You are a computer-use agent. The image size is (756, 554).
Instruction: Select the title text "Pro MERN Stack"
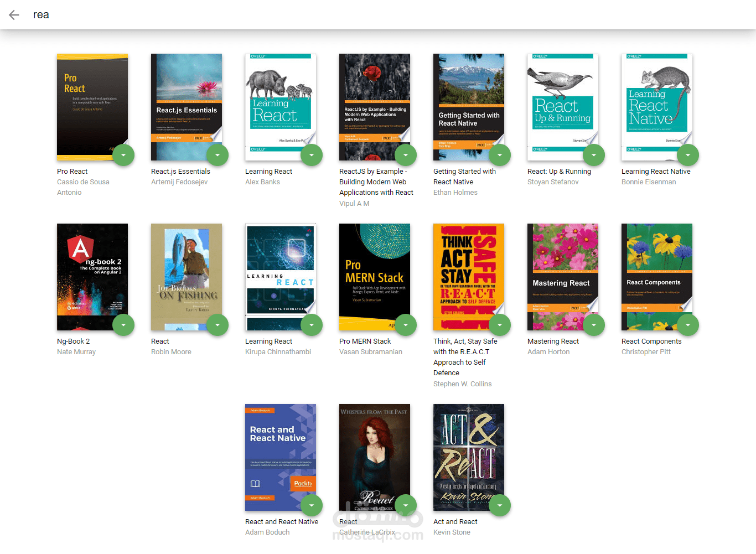(x=365, y=341)
